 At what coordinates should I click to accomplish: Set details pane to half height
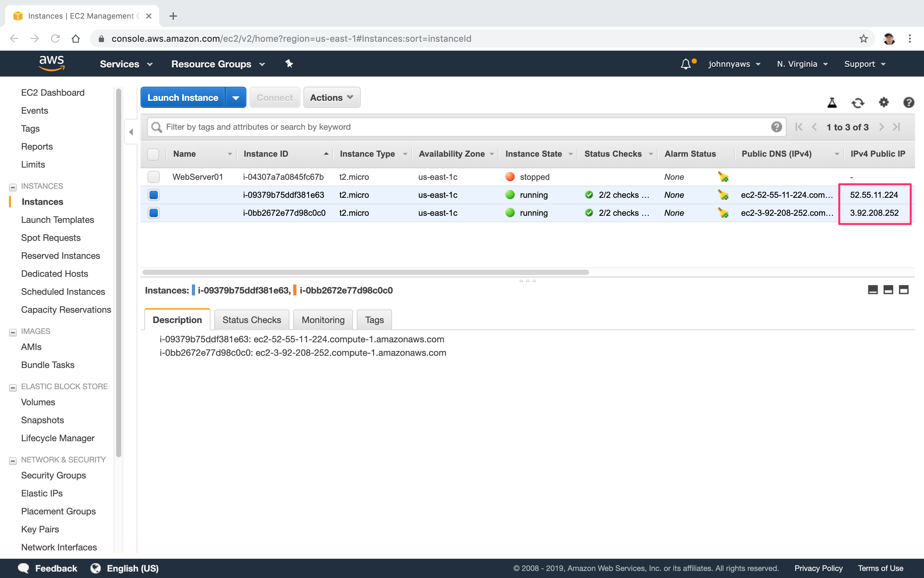click(x=888, y=290)
